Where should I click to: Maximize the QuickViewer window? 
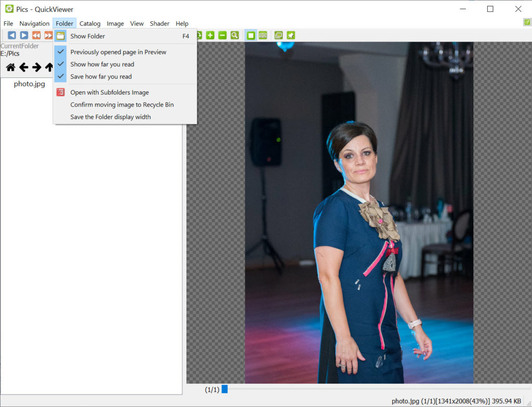pos(490,9)
